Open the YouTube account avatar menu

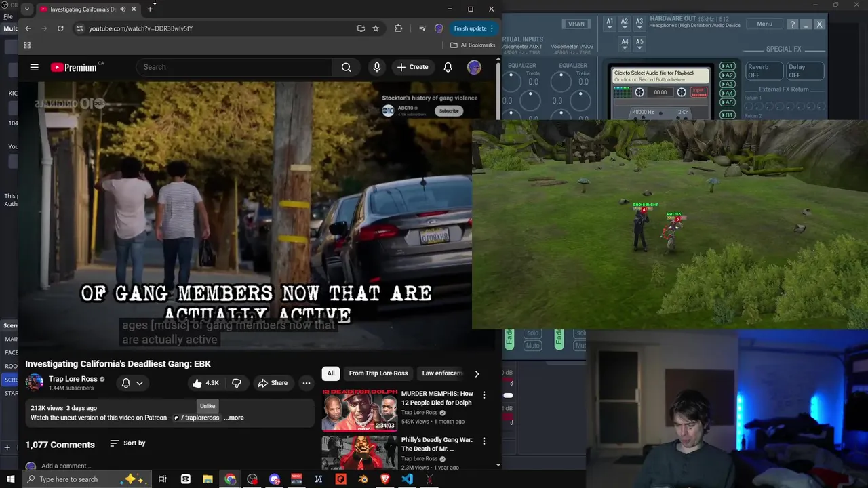[474, 67]
